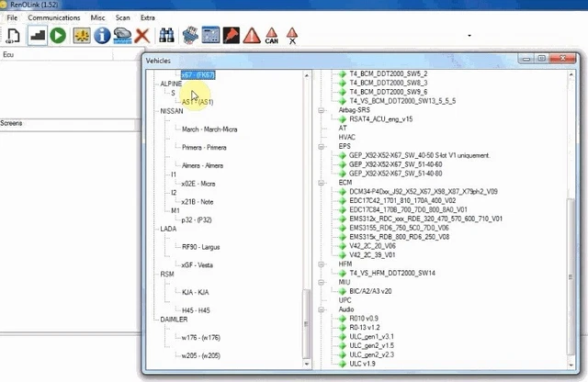Image resolution: width=588 pixels, height=382 pixels.
Task: Collapse the MIU tree node
Action: coord(321,282)
